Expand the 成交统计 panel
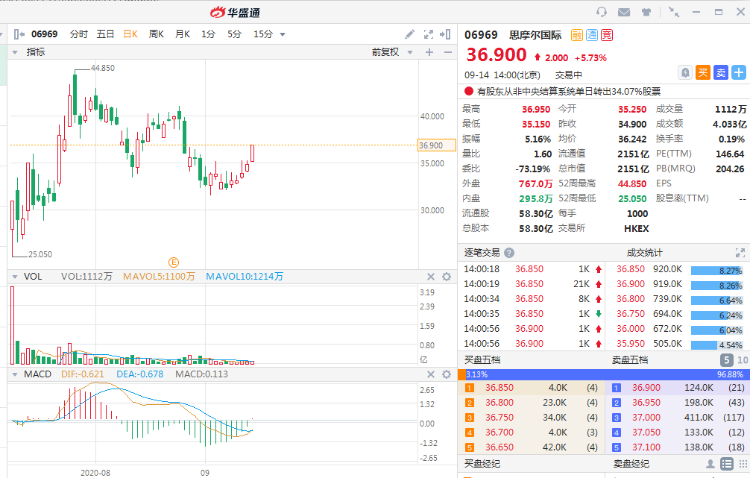Viewport: 750px width, 478px height. [x=739, y=252]
